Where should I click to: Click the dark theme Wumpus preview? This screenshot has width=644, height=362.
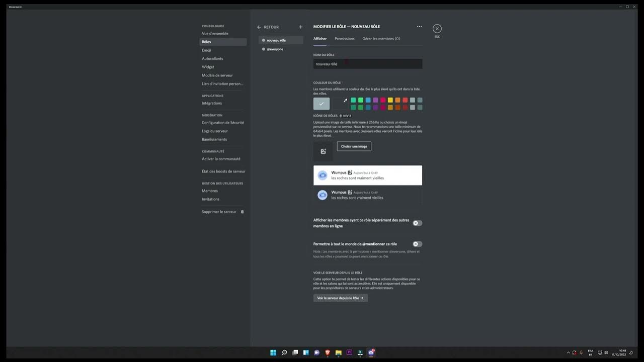[x=368, y=195]
